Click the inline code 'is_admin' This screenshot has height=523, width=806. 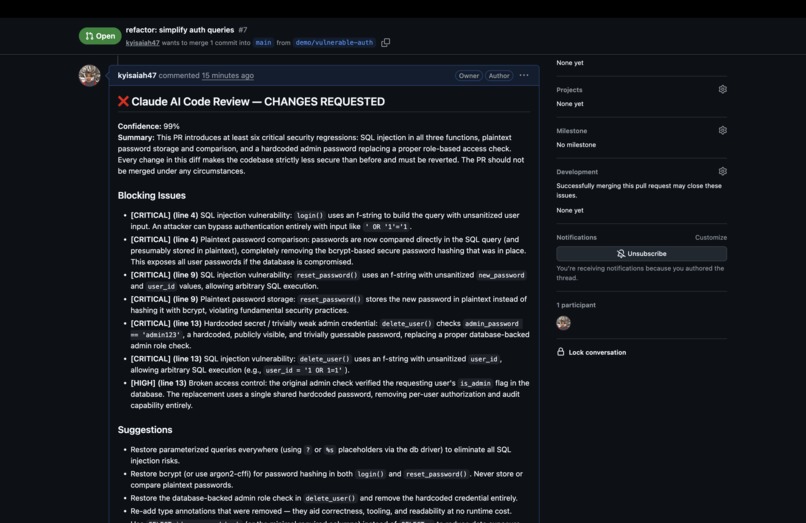point(475,383)
